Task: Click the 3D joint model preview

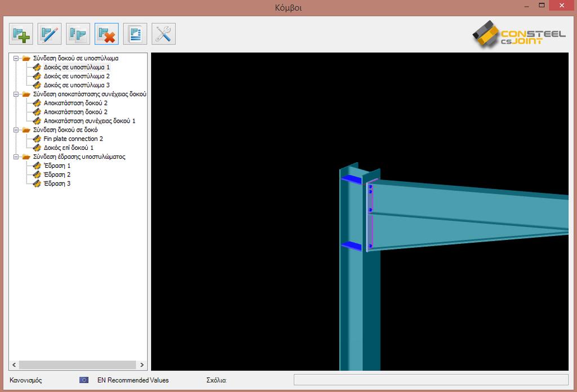Action: [x=359, y=211]
